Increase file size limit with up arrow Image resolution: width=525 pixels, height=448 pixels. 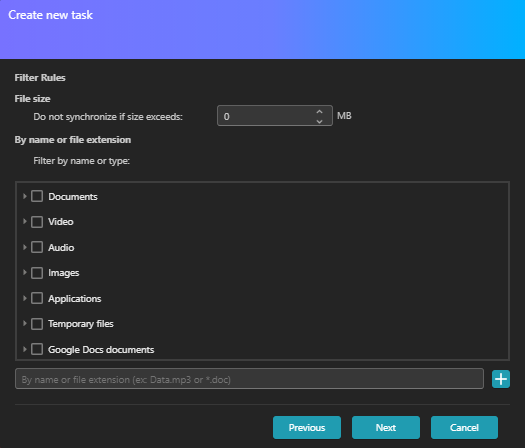[319, 112]
